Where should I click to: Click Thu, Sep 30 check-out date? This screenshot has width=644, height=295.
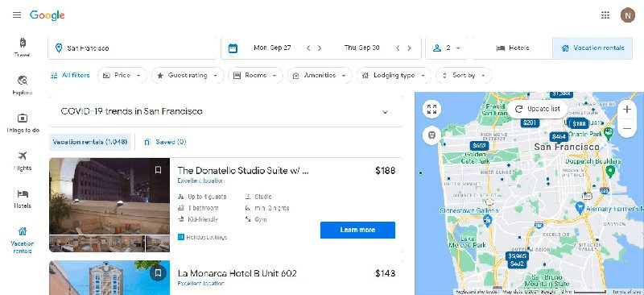pos(361,48)
